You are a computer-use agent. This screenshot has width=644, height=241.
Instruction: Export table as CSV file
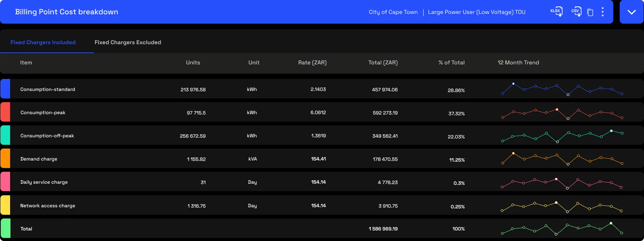pyautogui.click(x=576, y=12)
